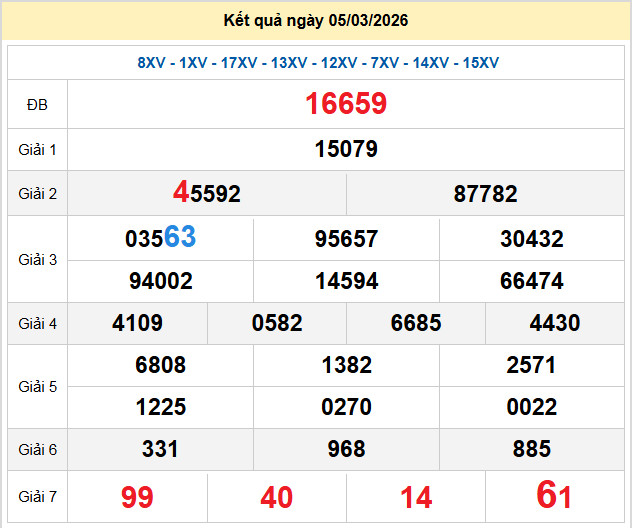Select Giải 3 number 03563
The width and height of the screenshot is (632, 528).
[160, 239]
